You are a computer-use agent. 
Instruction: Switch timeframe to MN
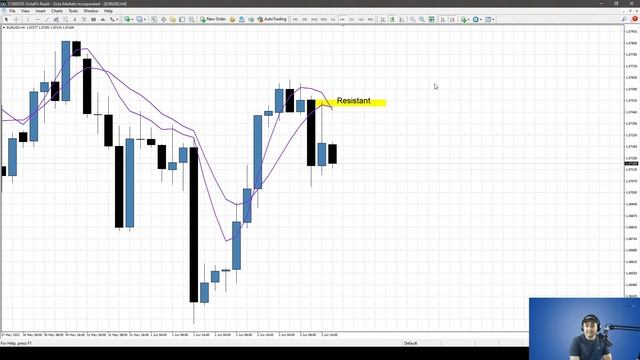(x=370, y=19)
